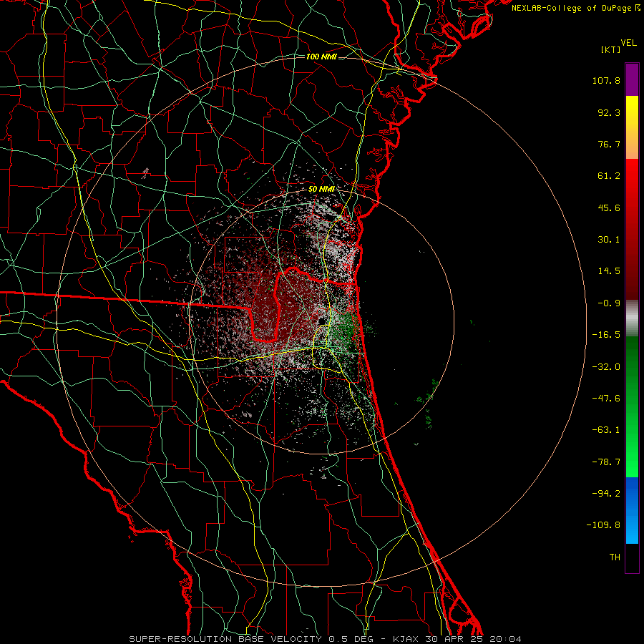Click the 61.2 velocity scale value
Image resolution: width=644 pixels, height=644 pixels.
coord(609,176)
